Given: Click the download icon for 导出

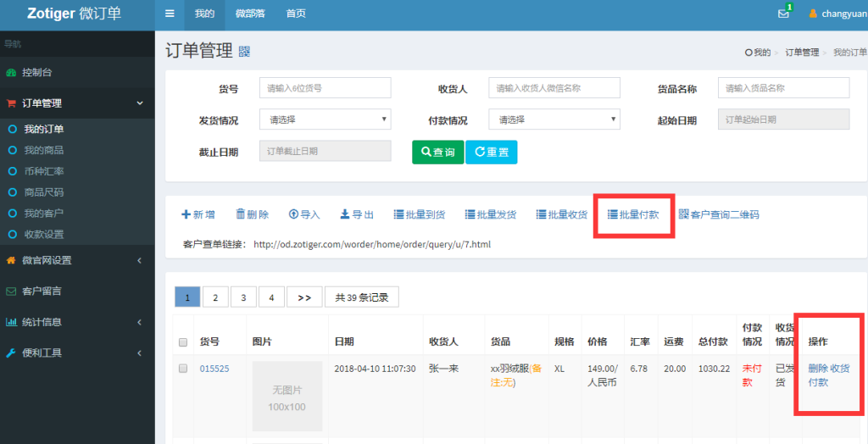Looking at the screenshot, I should (x=344, y=214).
